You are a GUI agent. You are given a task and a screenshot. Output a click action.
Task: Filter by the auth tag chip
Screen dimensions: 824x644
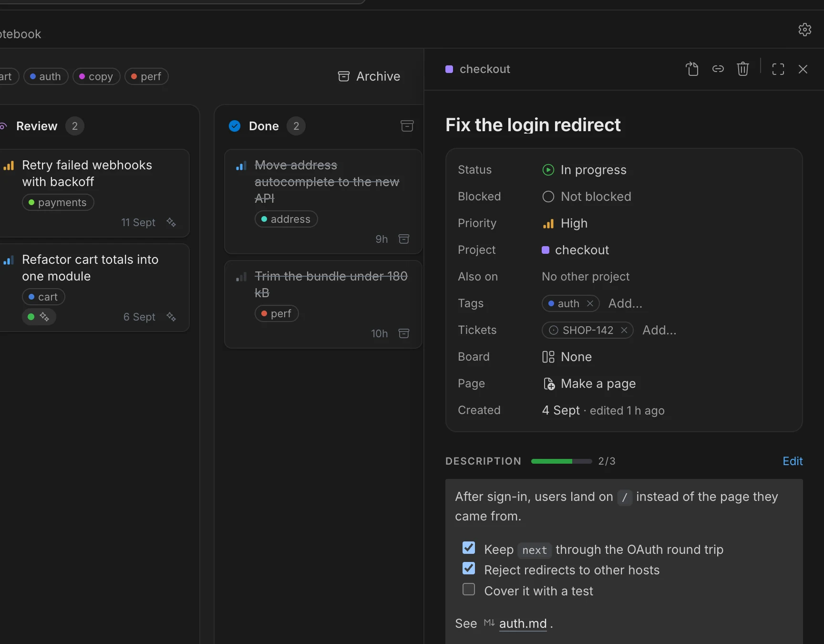[46, 76]
